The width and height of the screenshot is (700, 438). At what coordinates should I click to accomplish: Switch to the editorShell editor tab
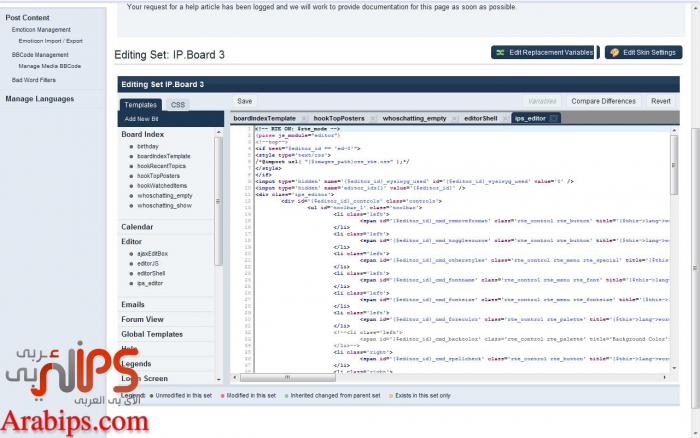point(481,118)
